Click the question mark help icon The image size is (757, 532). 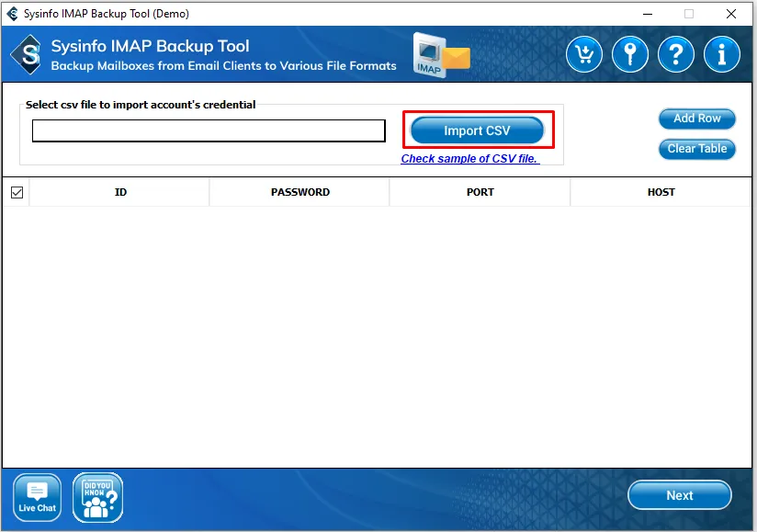click(676, 55)
